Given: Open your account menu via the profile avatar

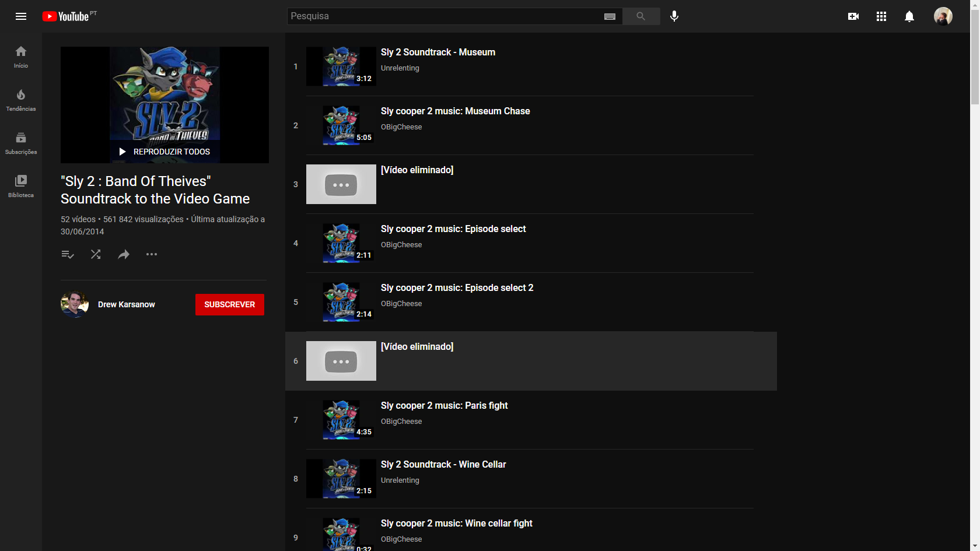Looking at the screenshot, I should coord(943,16).
